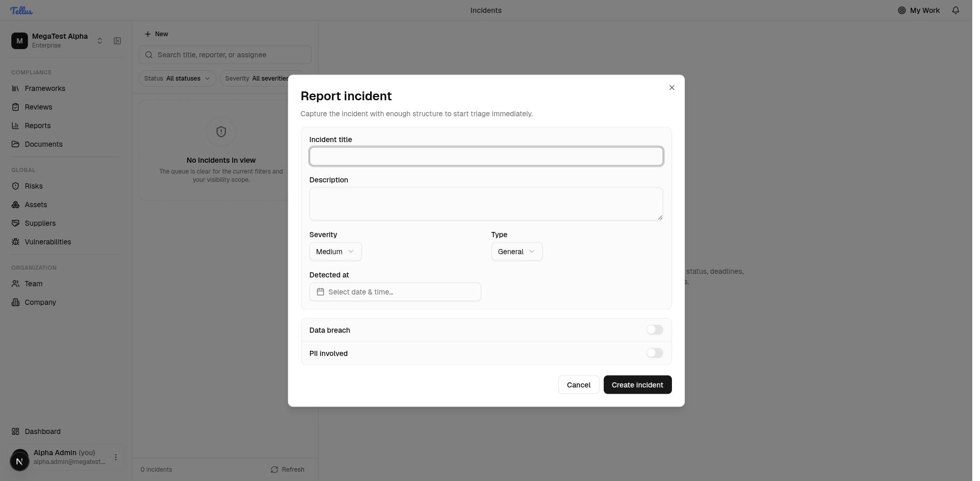Click the Create incident button
980x481 pixels.
pyautogui.click(x=638, y=385)
